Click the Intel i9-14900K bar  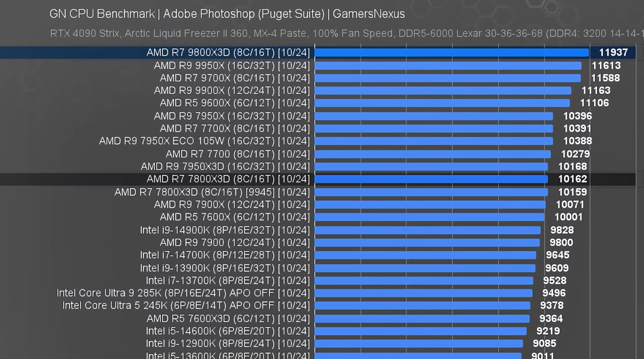428,230
